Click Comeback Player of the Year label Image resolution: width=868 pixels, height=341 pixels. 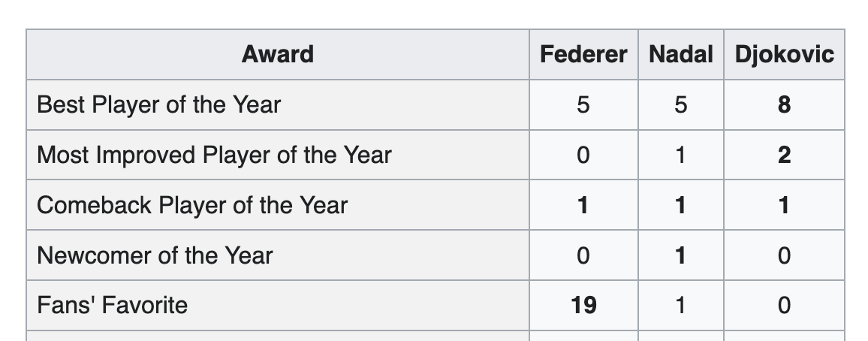tap(192, 205)
